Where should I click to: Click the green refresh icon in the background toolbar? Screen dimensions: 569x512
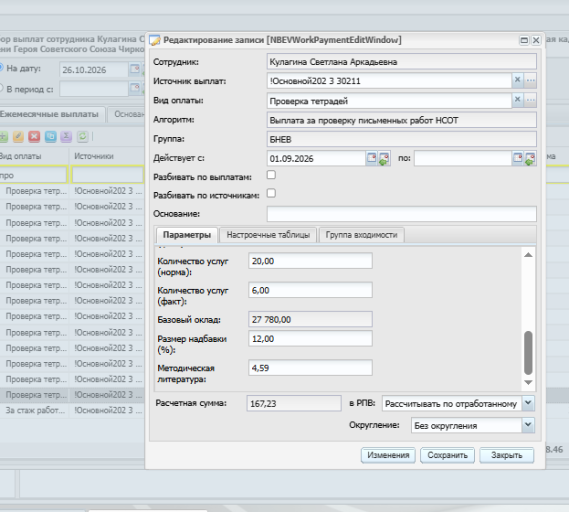click(x=82, y=136)
